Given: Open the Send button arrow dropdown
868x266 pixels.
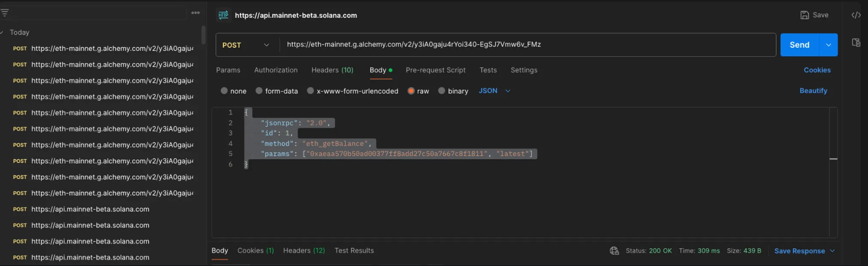Looking at the screenshot, I should [x=828, y=45].
